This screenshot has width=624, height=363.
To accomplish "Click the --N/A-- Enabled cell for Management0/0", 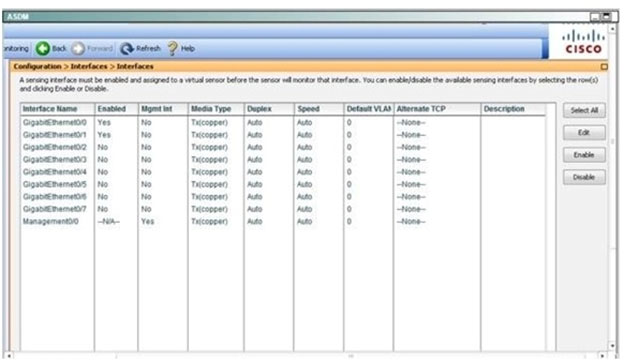I will pos(108,221).
